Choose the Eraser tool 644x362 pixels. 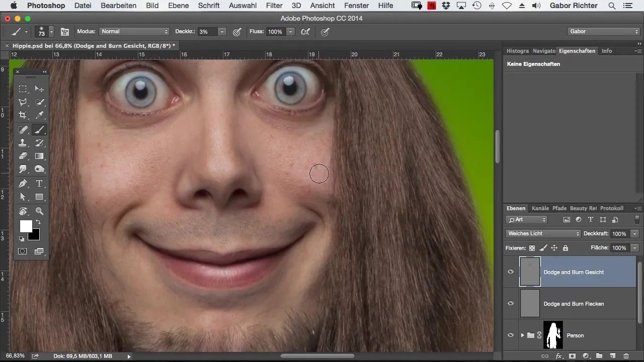(23, 156)
